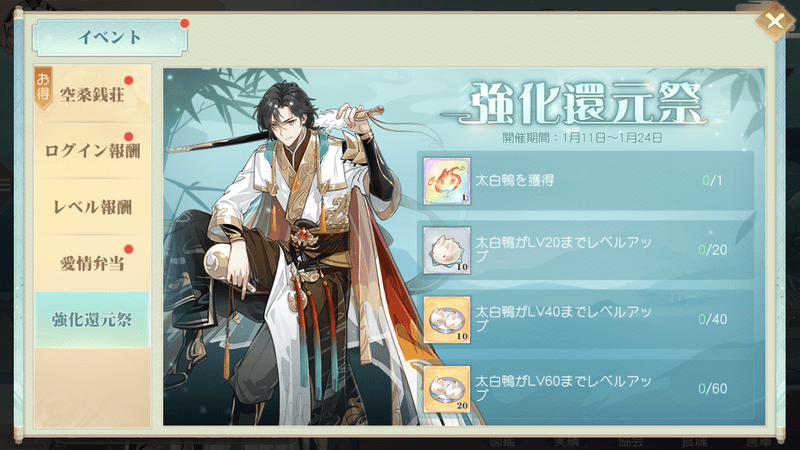Select the 愛情弁当 tab

(x=92, y=263)
